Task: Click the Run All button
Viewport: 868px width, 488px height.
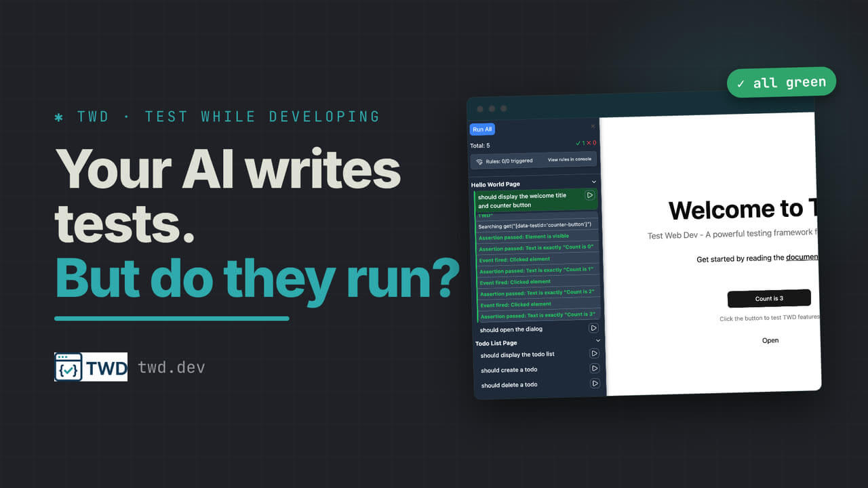Action: pyautogui.click(x=483, y=129)
